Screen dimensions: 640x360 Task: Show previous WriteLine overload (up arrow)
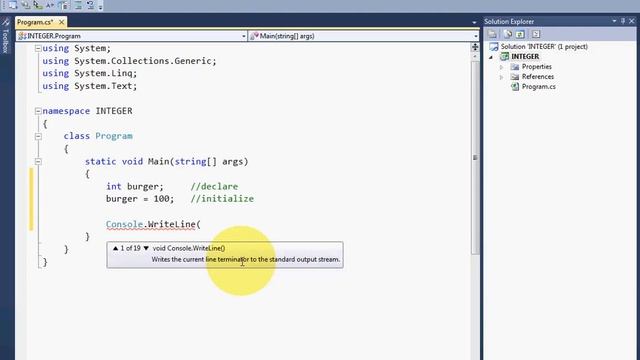tap(116, 248)
